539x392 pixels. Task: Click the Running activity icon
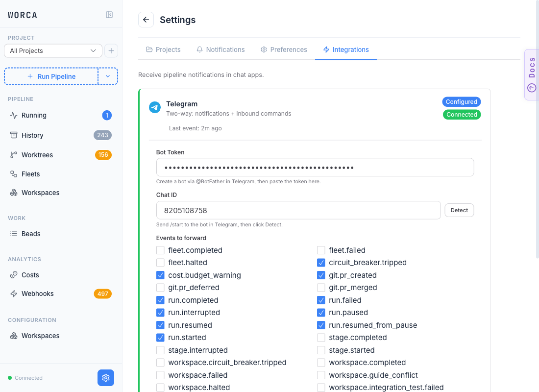pyautogui.click(x=14, y=115)
